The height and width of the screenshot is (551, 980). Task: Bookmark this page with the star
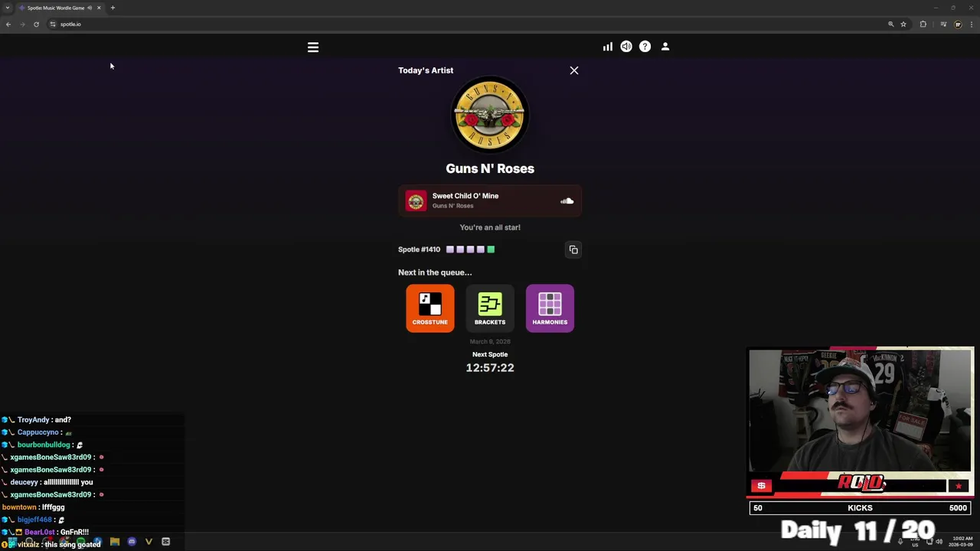pyautogui.click(x=903, y=24)
